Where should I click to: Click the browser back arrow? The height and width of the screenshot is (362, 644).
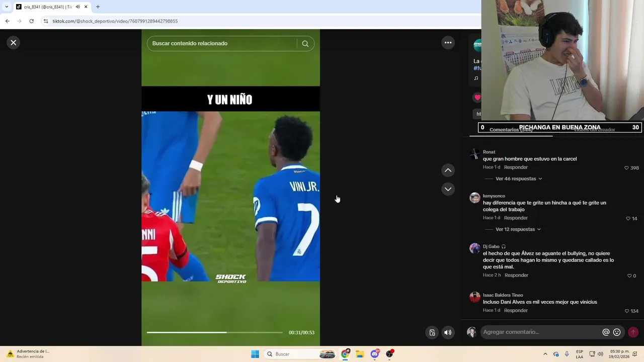click(x=7, y=21)
